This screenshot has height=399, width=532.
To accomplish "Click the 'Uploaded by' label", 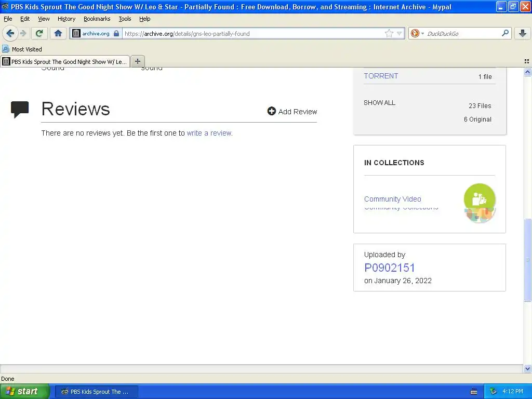I will point(384,255).
